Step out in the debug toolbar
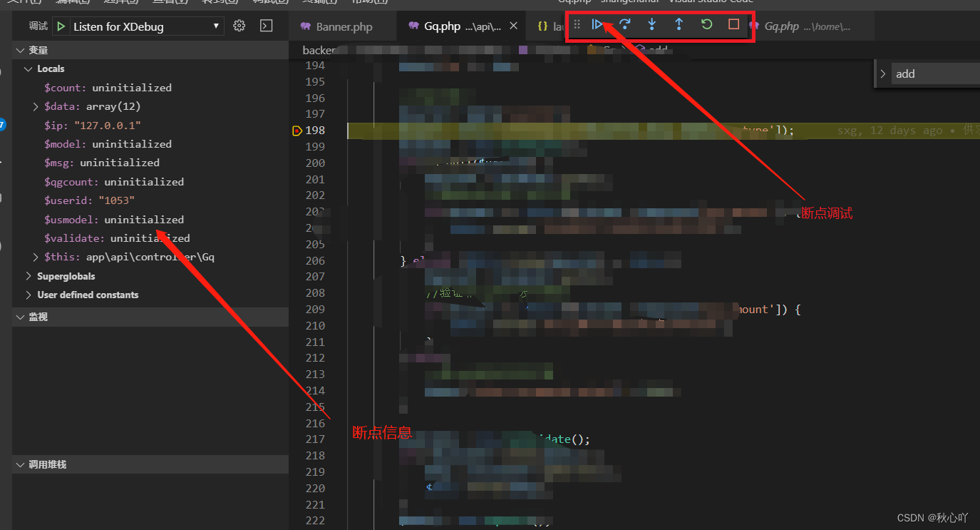 click(679, 24)
